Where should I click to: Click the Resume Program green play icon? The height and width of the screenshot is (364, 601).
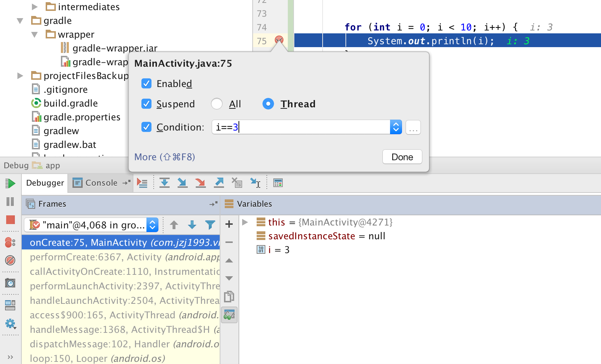(x=11, y=183)
